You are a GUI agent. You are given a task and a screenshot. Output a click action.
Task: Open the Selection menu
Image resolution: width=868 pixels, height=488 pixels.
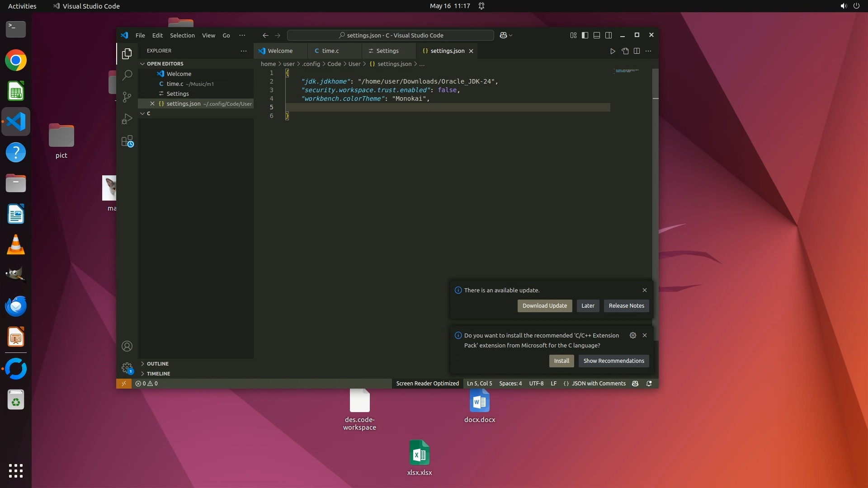182,35
